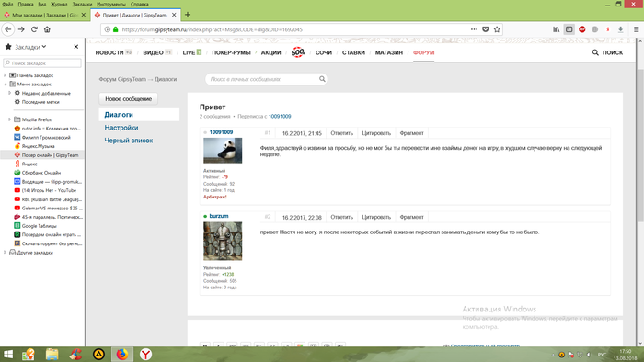The height and width of the screenshot is (362, 644).
Task: Click Новое сообщение button
Action: (x=128, y=99)
